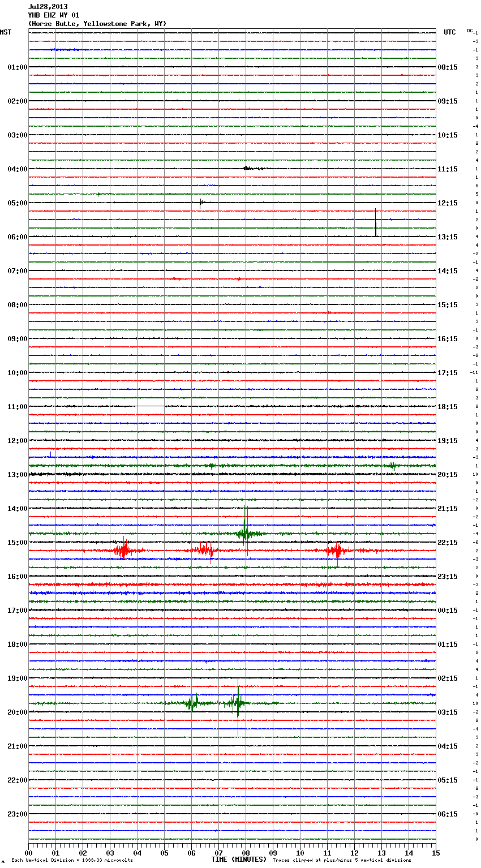Select the "17:00" MST hour label
The width and height of the screenshot is (481, 868).
[x=18, y=611]
